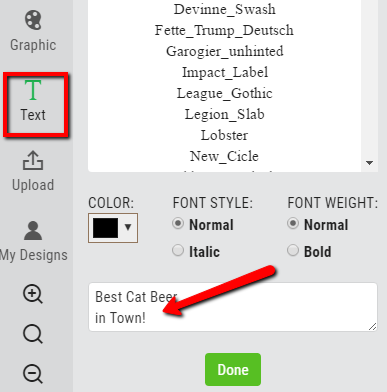This screenshot has width=387, height=392.
Task: Choose the Lobster font
Action: coord(224,135)
